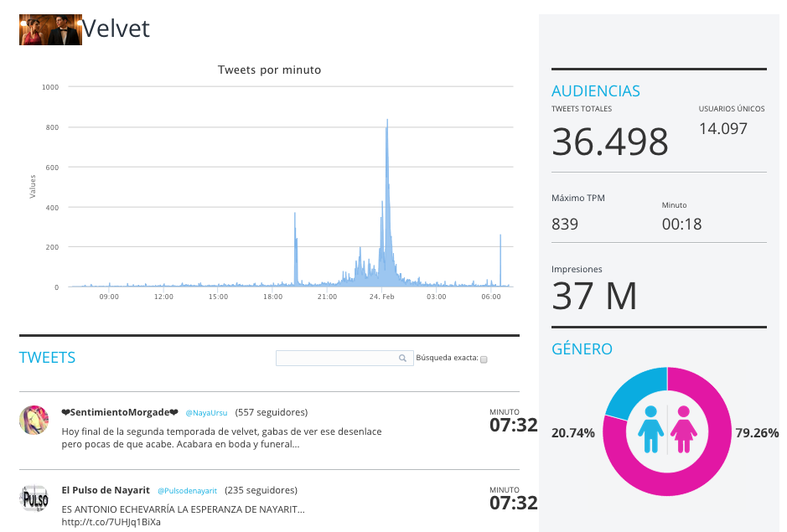The image size is (787, 532).
Task: Click the (235 seguidores) follower count
Action: pos(261,490)
